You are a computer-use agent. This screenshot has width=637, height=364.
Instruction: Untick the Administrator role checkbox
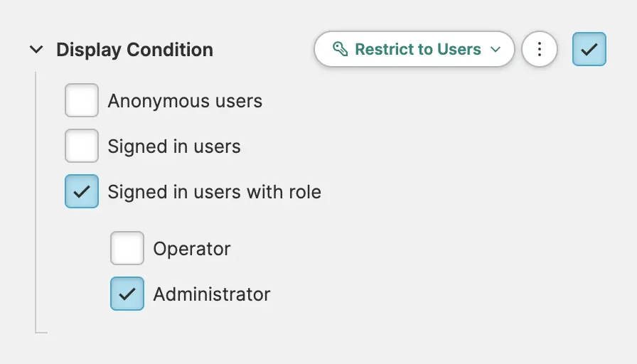(x=127, y=294)
